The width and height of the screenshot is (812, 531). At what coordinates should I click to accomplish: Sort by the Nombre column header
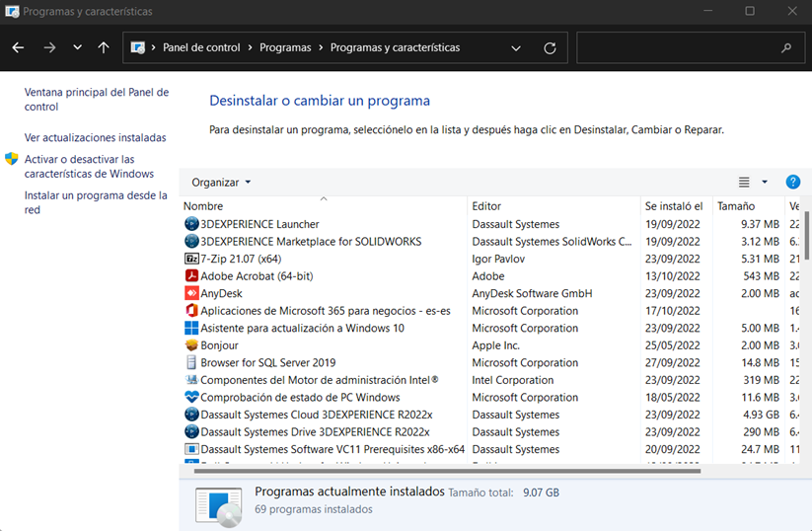(324, 205)
